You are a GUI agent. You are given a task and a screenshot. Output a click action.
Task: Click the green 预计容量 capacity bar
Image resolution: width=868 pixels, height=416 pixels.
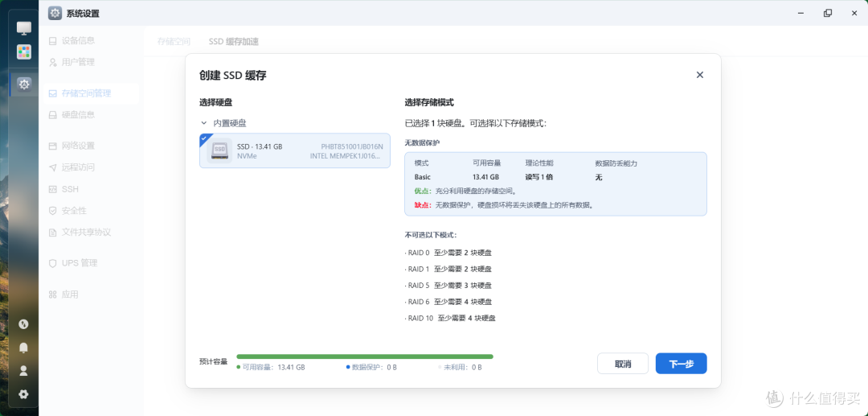pyautogui.click(x=365, y=356)
